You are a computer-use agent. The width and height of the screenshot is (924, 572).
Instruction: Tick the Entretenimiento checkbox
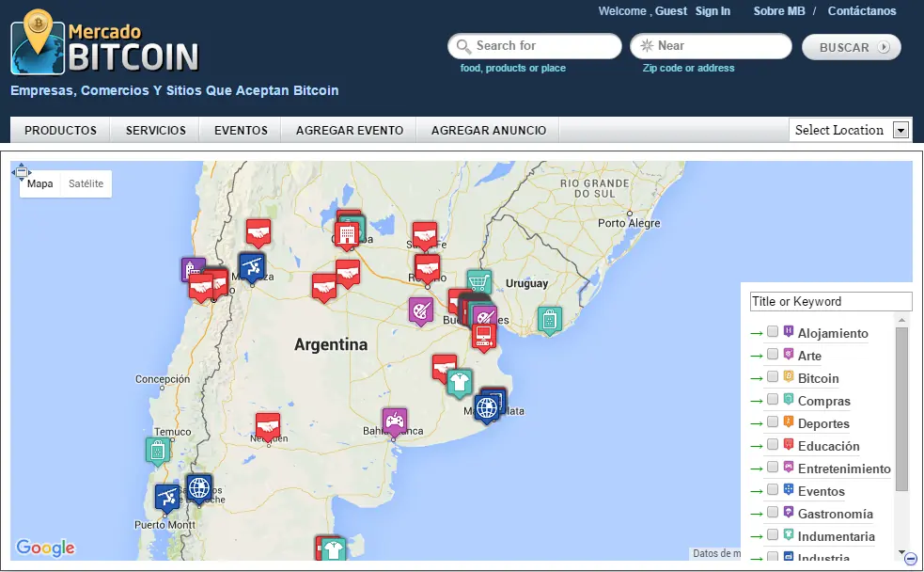[772, 467]
